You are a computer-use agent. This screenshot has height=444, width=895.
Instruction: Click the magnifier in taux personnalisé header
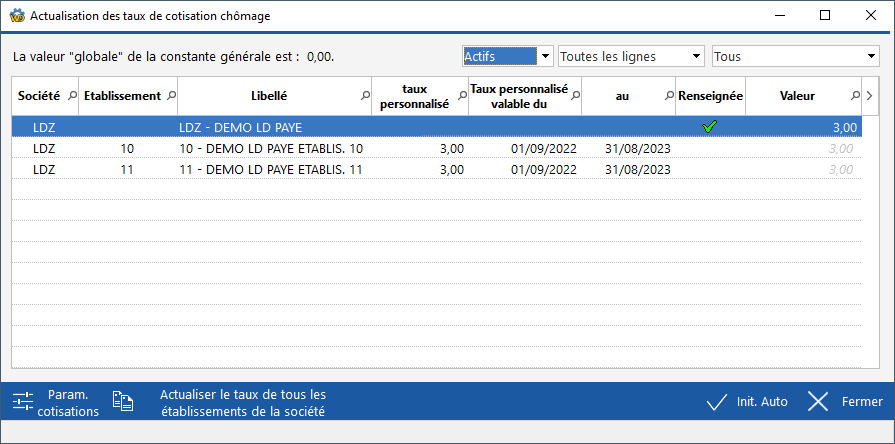tap(461, 96)
